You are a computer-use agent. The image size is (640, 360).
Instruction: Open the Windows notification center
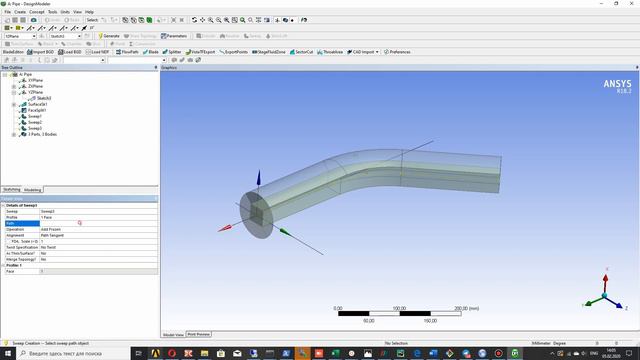pos(629,353)
